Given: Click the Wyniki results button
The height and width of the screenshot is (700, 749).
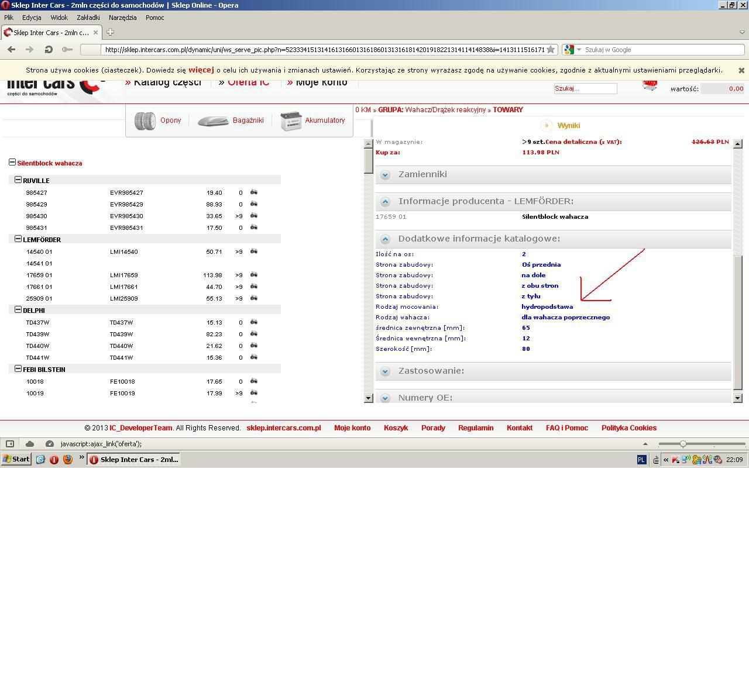Looking at the screenshot, I should coord(561,125).
